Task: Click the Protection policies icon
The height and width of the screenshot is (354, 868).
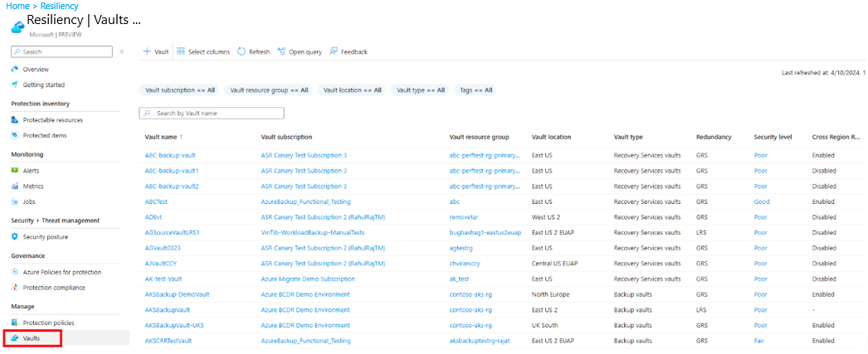Action: 15,322
